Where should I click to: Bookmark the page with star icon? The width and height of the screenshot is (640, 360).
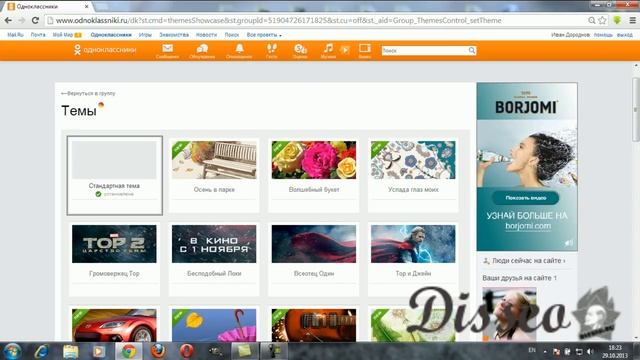click(602, 20)
